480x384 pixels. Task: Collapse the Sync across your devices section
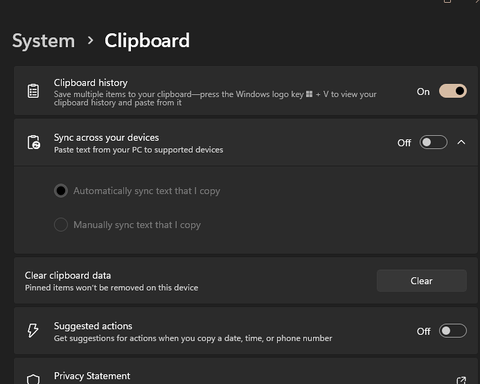461,142
